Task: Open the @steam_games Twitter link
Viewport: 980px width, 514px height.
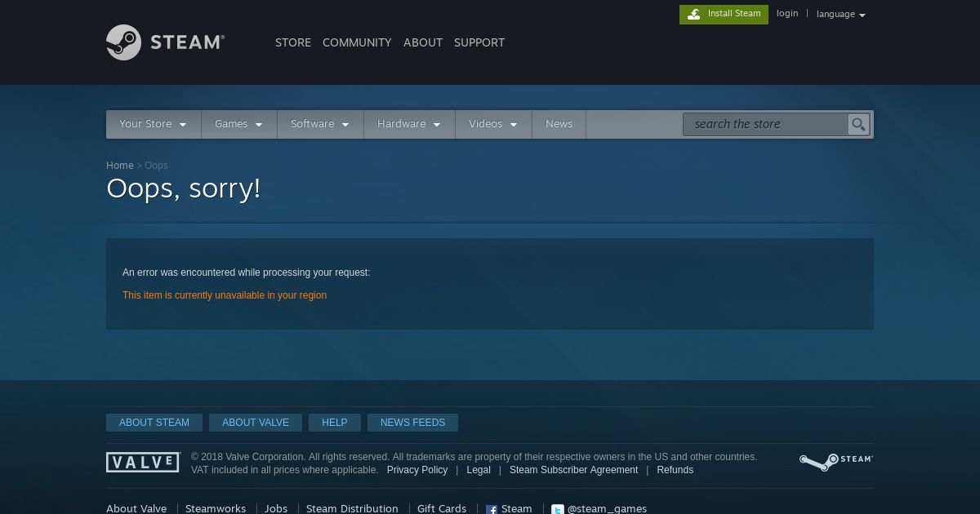Action: tap(599, 508)
